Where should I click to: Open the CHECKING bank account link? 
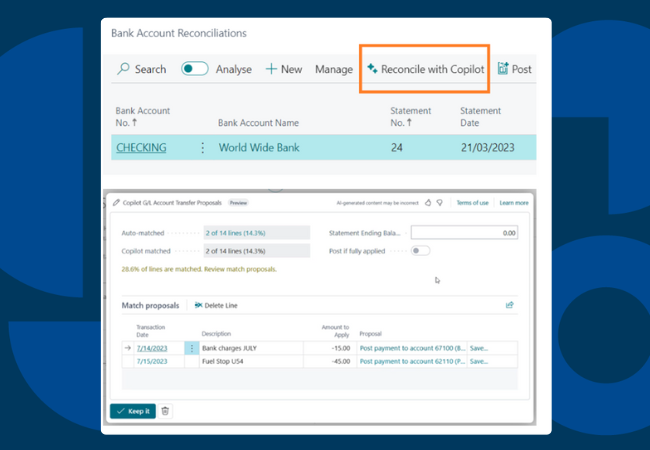[141, 148]
